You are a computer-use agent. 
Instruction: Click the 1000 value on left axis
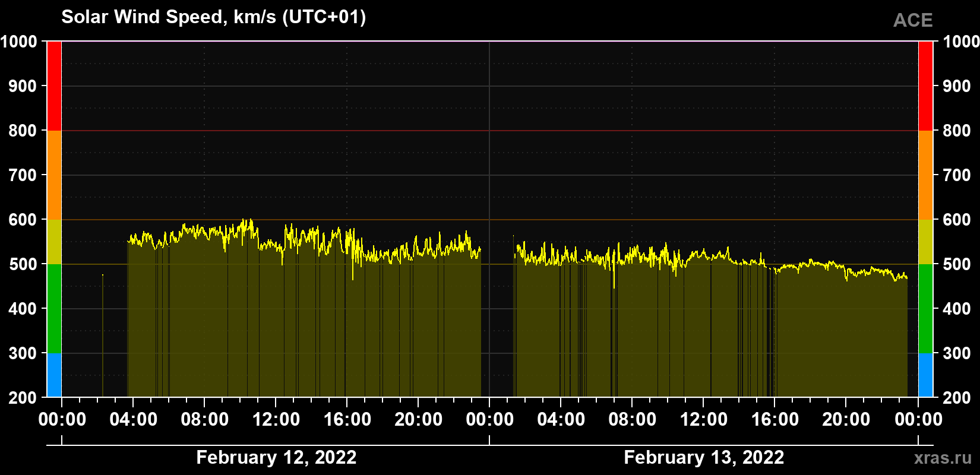18,42
